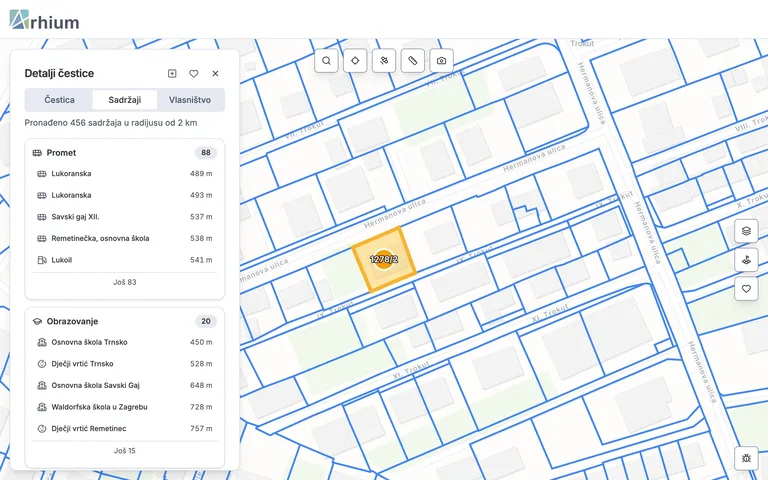Select Dječji vrtić Trnsko entry
The width and height of the screenshot is (768, 480).
point(124,364)
